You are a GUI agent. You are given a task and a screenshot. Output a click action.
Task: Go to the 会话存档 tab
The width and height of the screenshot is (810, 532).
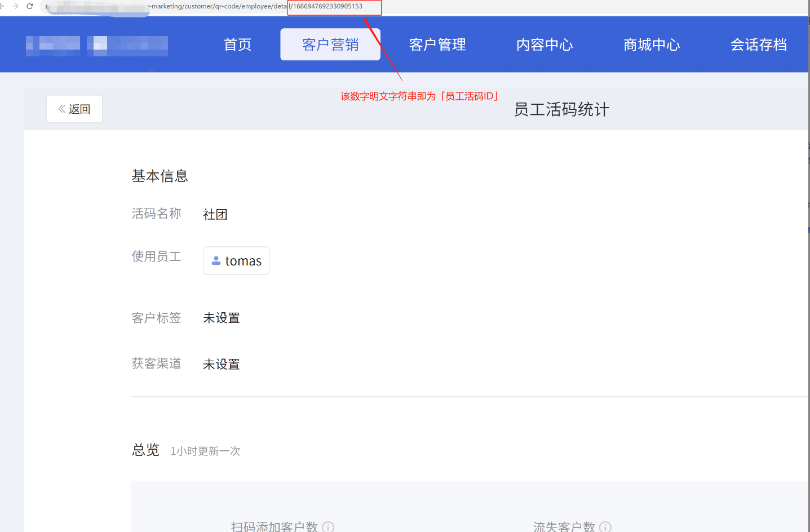click(759, 45)
